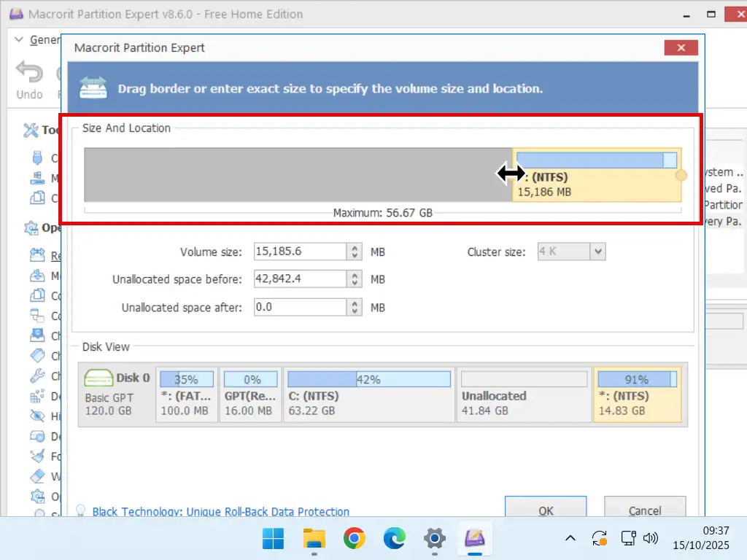Open File Explorer from the taskbar
Screen dimensions: 747x560
coord(314,539)
